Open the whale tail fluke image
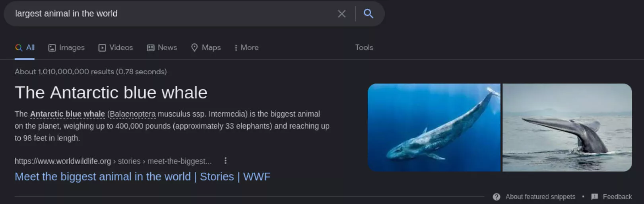This screenshot has height=204, width=644. [x=567, y=127]
